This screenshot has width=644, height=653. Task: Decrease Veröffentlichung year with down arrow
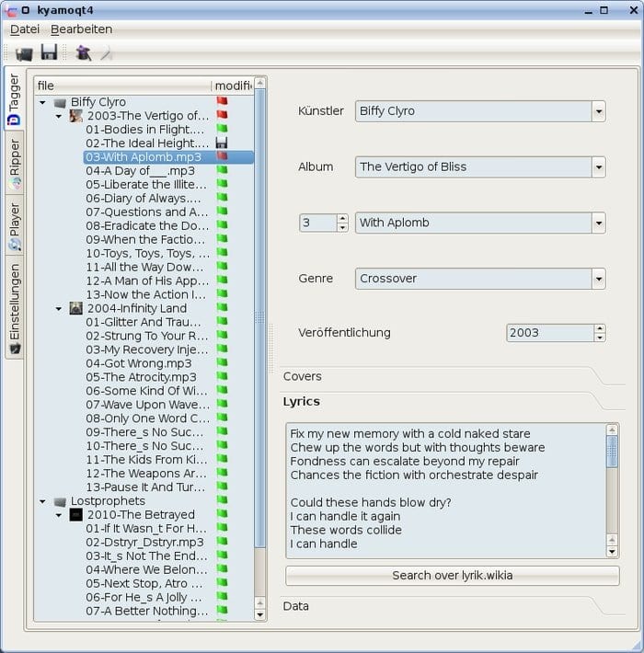pyautogui.click(x=600, y=338)
